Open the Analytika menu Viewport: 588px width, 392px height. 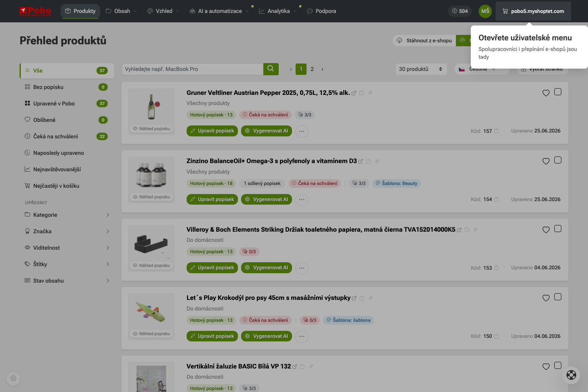coord(278,11)
